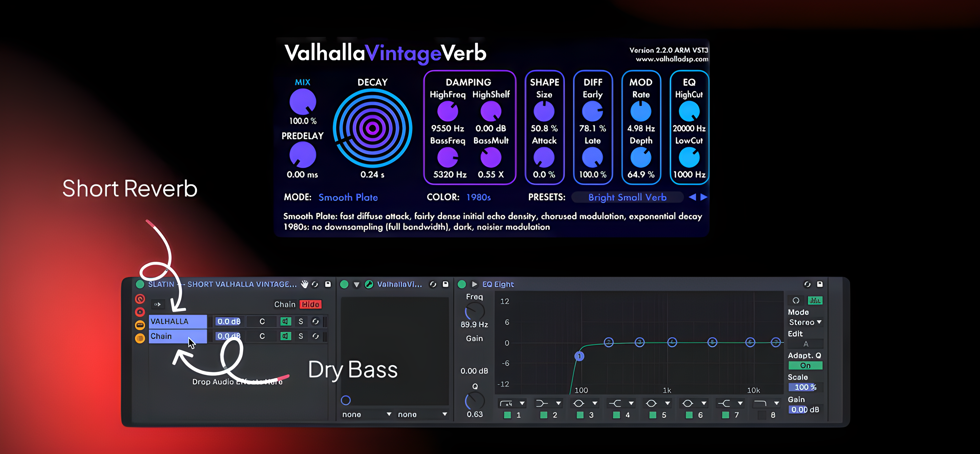
Task: Click the rack title bar hot-swap icon
Action: pyautogui.click(x=315, y=284)
